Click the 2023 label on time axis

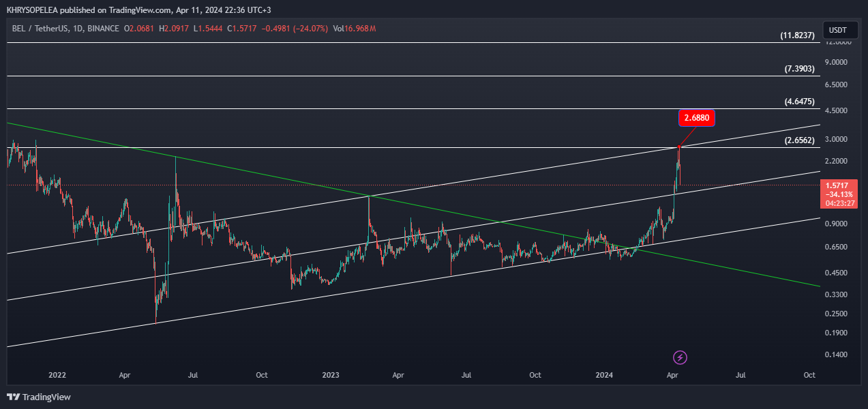point(331,375)
